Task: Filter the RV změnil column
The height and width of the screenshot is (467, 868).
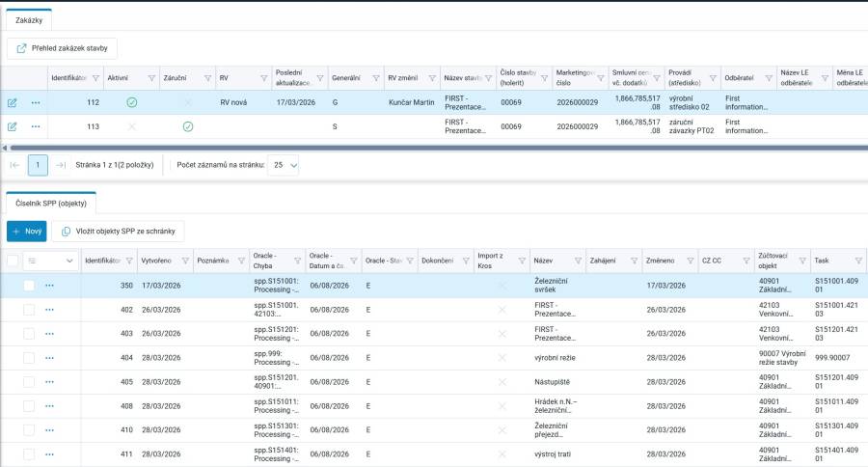Action: coord(432,78)
